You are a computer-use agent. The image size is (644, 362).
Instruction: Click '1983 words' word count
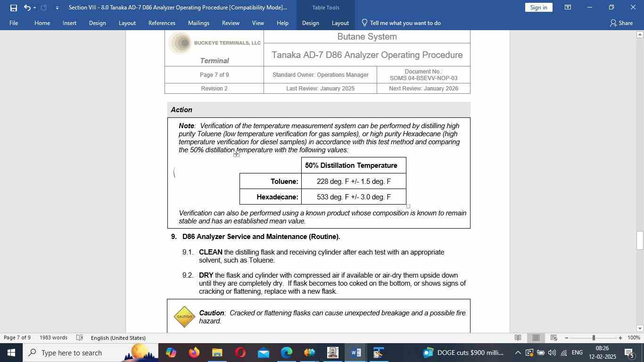[x=53, y=337]
